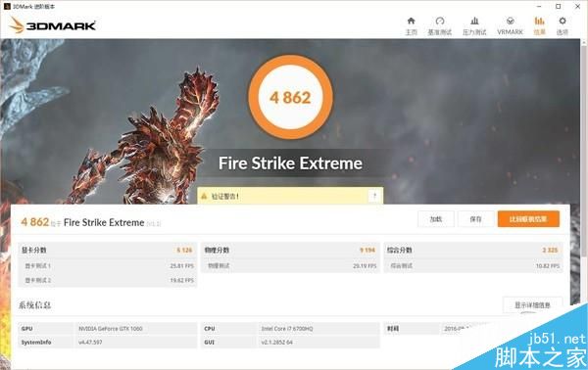Screen dimensions: 588x370
Task: Click the combined score value 2 325
Action: (x=550, y=251)
